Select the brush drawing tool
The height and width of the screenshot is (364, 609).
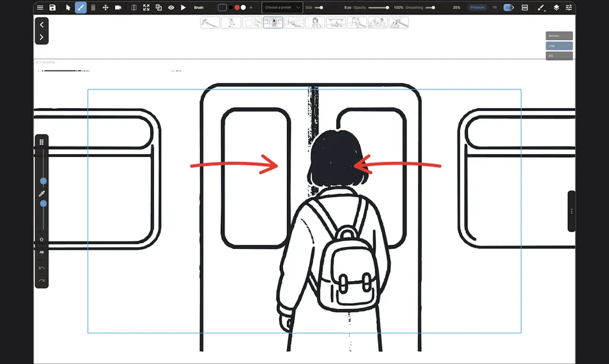(x=81, y=8)
